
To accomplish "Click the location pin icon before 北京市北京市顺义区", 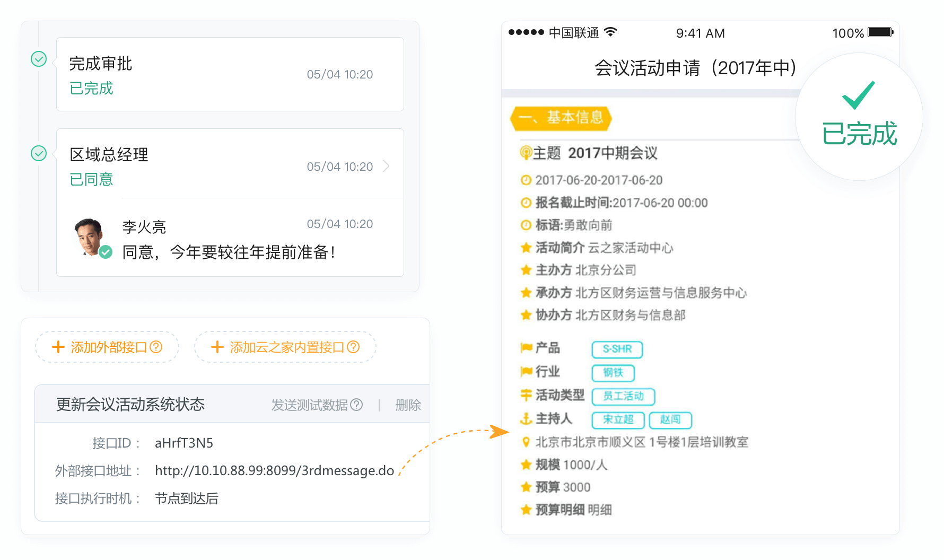I will pos(526,442).
